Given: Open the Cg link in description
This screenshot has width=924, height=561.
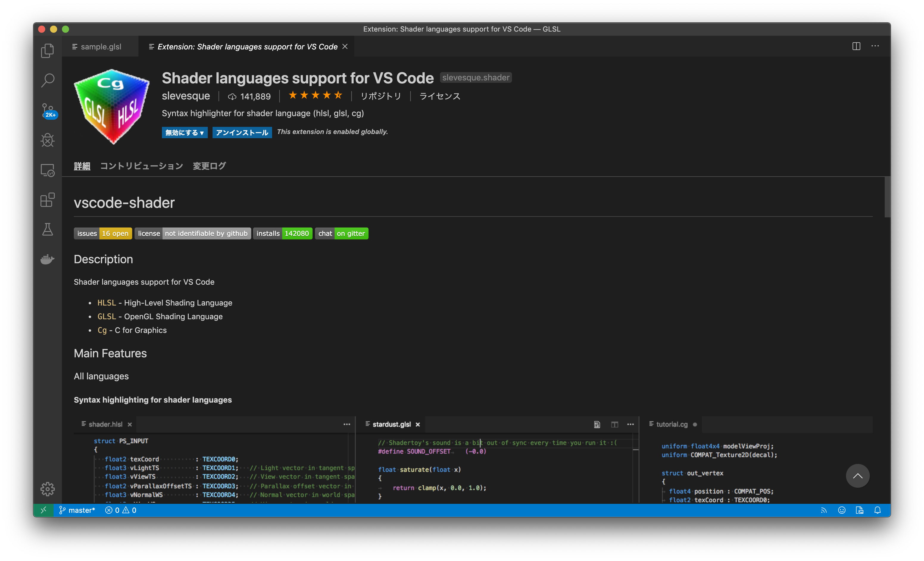Looking at the screenshot, I should [102, 330].
